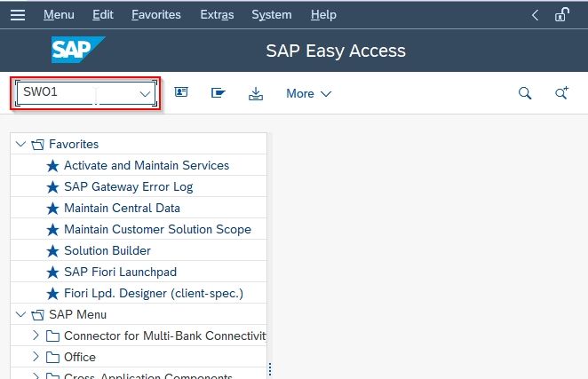This screenshot has height=379, width=588.
Task: Expand the Connector for Multi-Bank Connectivity node
Action: [36, 336]
